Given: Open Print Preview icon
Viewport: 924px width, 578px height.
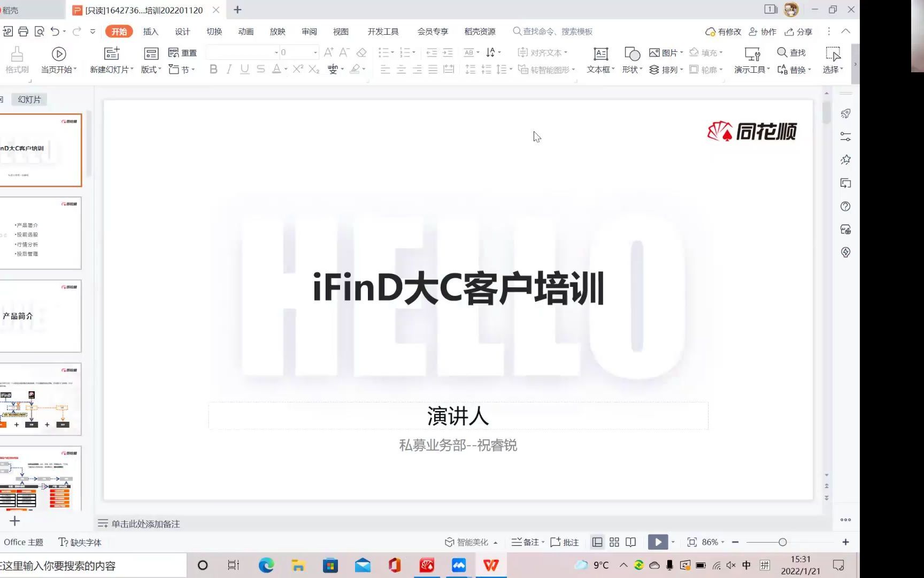Looking at the screenshot, I should coord(39,32).
